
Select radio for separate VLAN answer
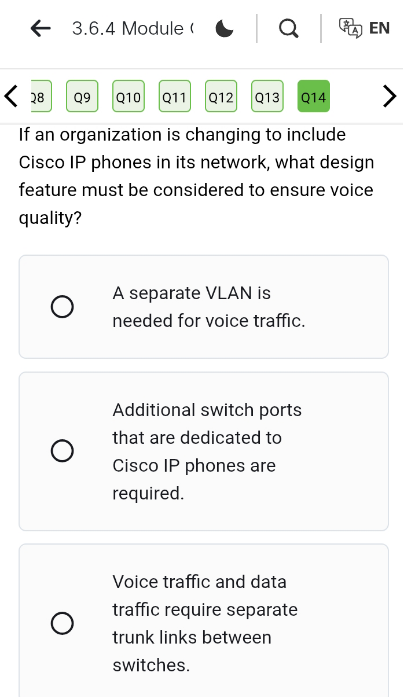pyautogui.click(x=62, y=307)
